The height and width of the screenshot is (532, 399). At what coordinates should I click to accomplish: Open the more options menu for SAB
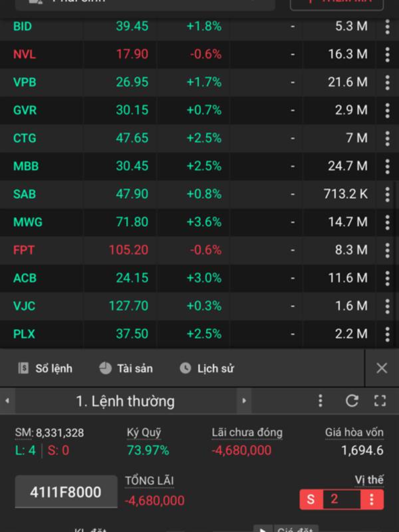coord(387,194)
